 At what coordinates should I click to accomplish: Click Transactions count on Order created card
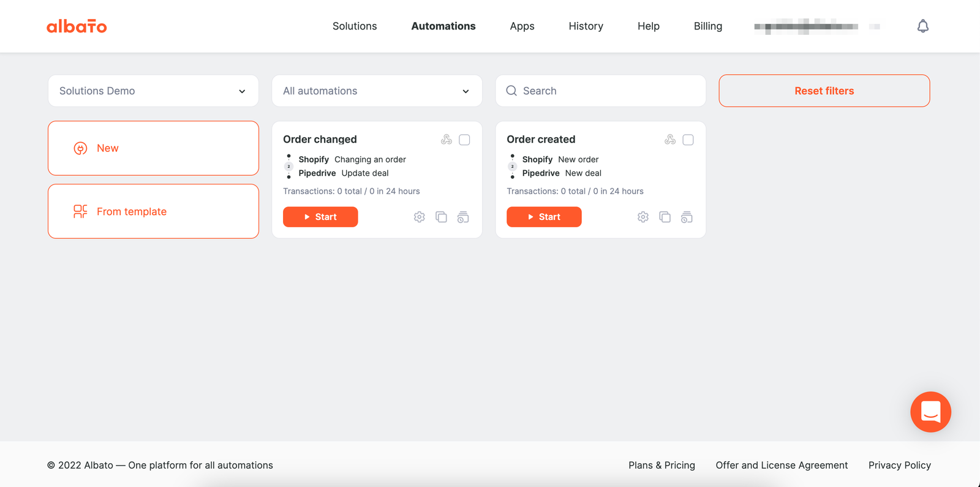tap(575, 191)
